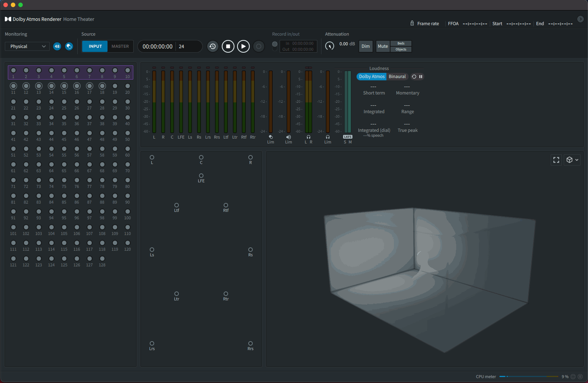The image size is (588, 383).
Task: Click the R speaker in the room layout
Action: click(x=251, y=157)
